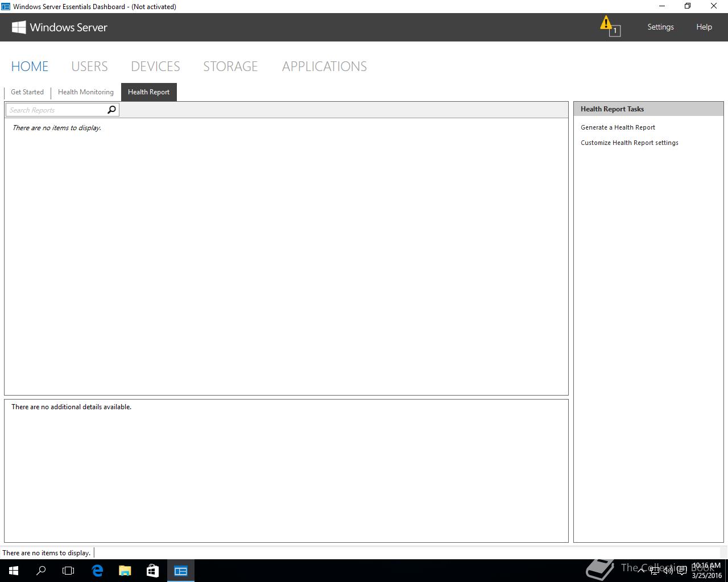Switch to the APPLICATIONS section

[324, 66]
